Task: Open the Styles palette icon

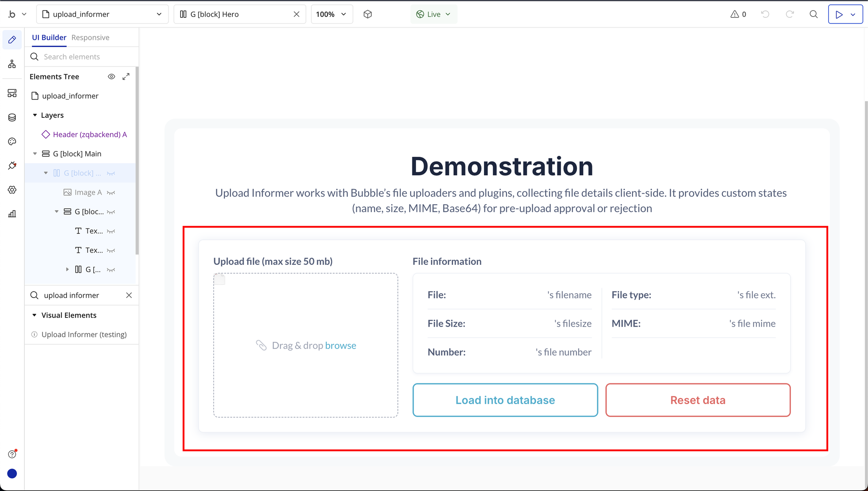Action: (x=12, y=141)
